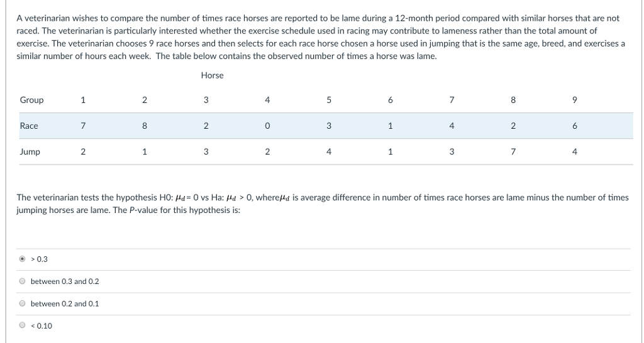
Task: Select 'between 0.2 and 0.1' radio button
Action: (x=23, y=303)
